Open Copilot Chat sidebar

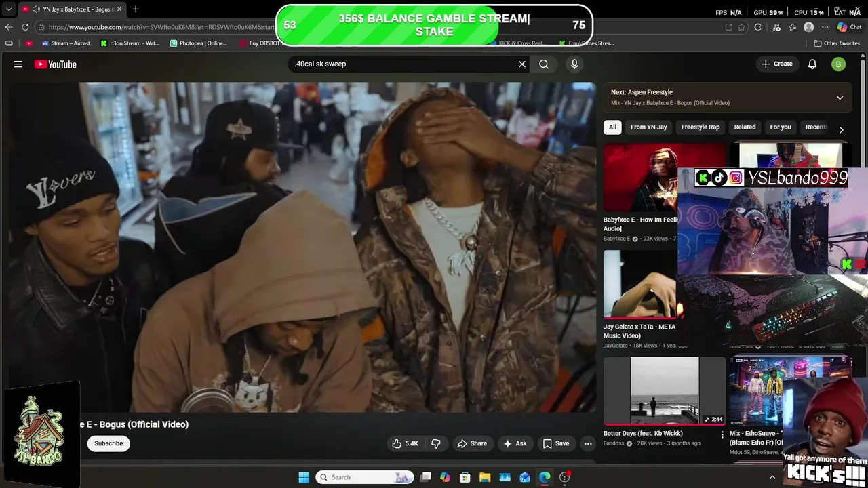[x=849, y=27]
